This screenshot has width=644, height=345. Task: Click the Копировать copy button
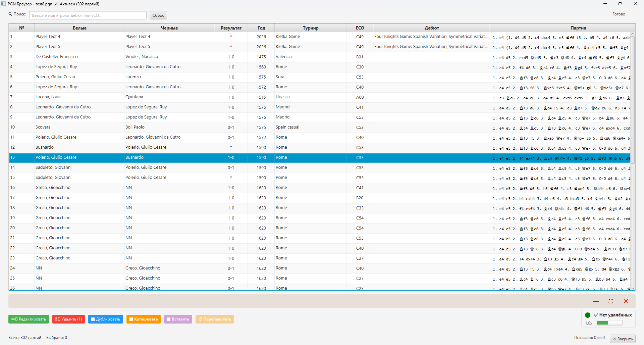[x=144, y=319]
